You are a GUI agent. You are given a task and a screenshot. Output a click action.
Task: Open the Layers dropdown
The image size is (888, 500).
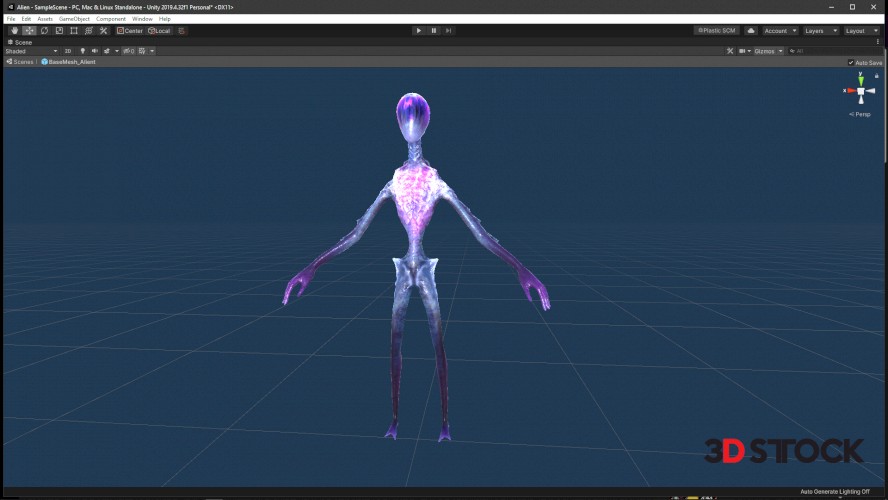pyautogui.click(x=821, y=31)
